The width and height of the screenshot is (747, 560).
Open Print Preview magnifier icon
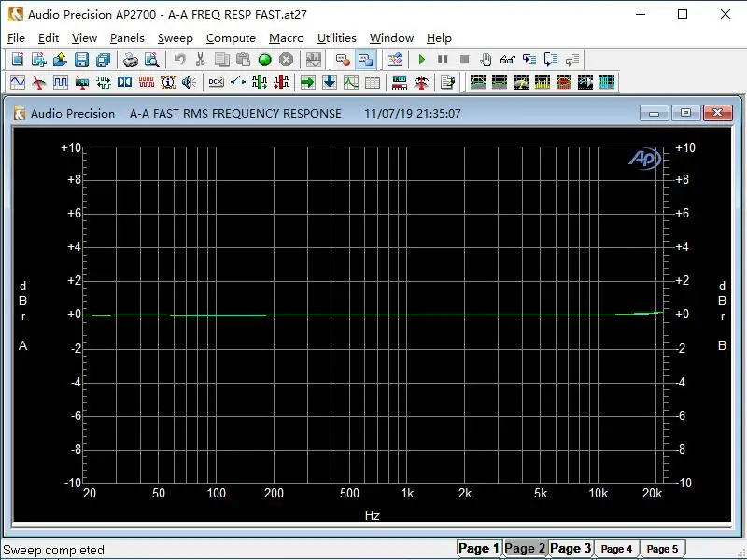coord(152,60)
